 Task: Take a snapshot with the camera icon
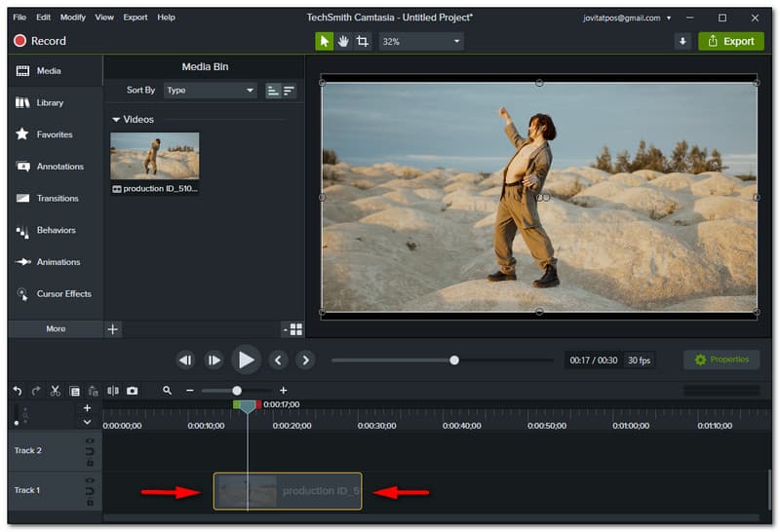132,391
